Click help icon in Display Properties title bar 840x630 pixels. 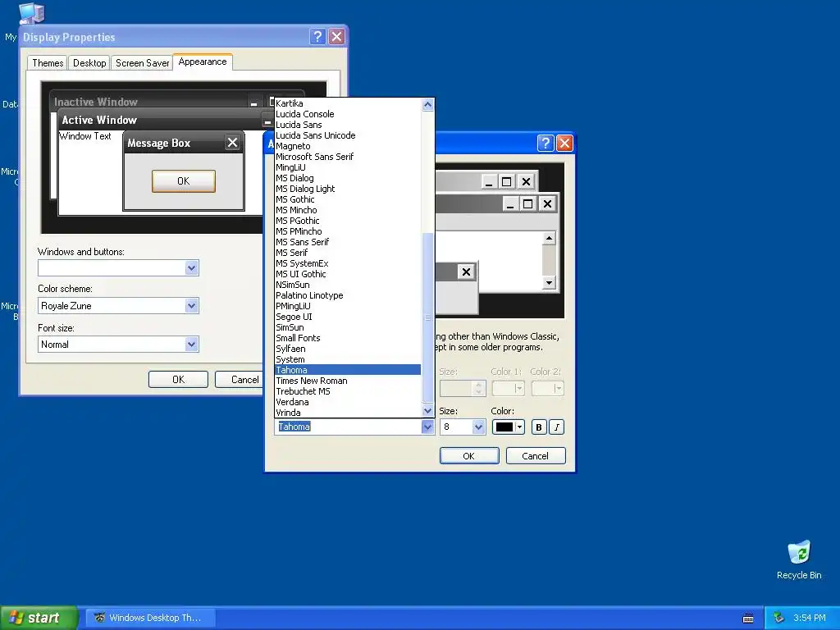pyautogui.click(x=317, y=36)
